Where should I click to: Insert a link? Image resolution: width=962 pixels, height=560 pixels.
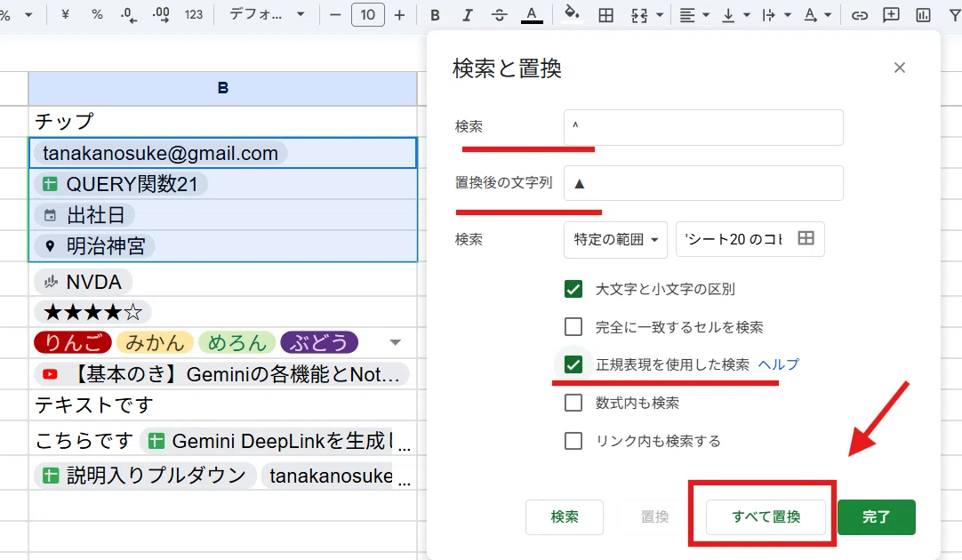(x=860, y=15)
